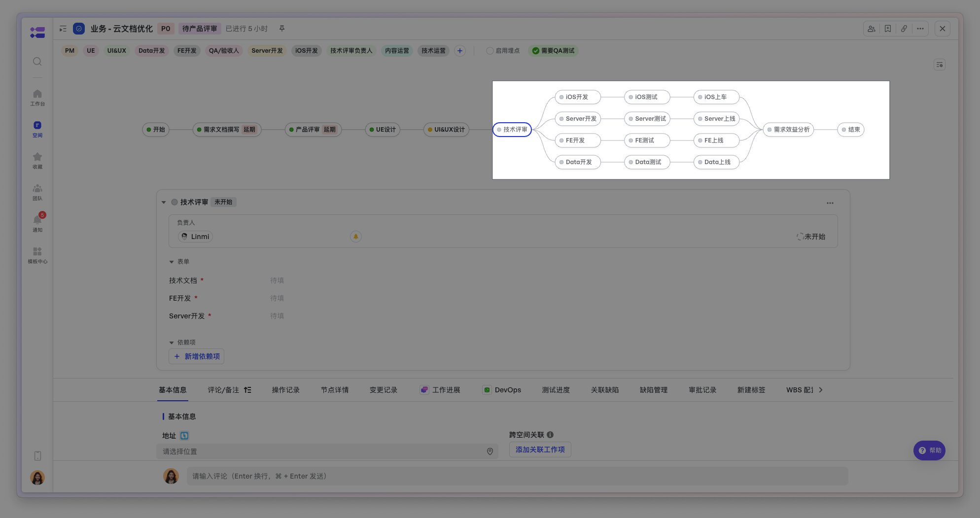Click the comment input box
Image resolution: width=980 pixels, height=518 pixels.
(517, 476)
